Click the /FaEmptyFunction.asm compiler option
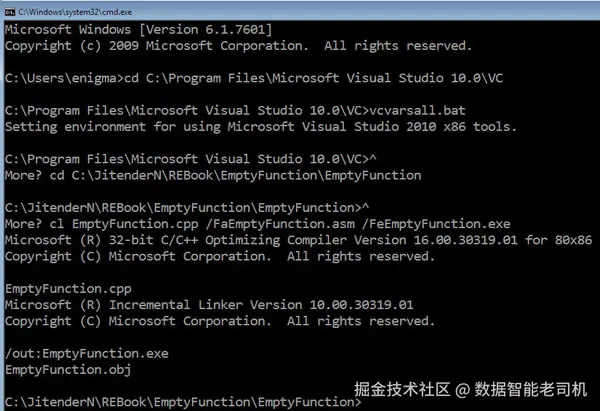Screen dimensions: 600x411 (x=280, y=224)
